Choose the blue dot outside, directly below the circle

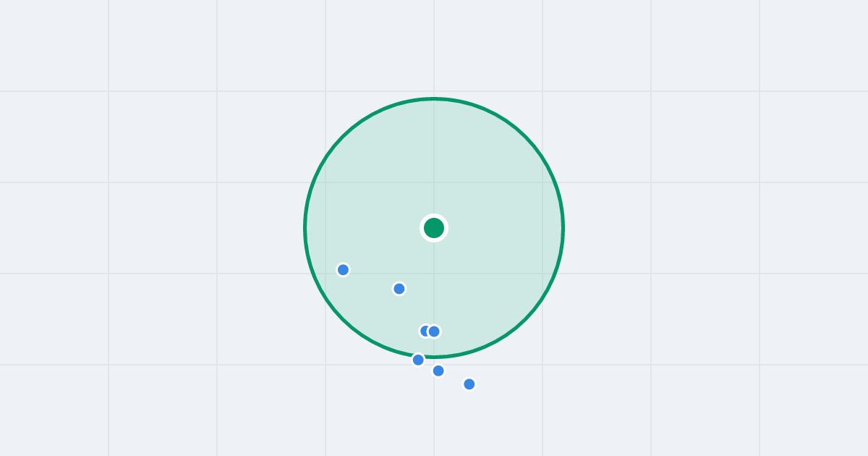(x=438, y=371)
